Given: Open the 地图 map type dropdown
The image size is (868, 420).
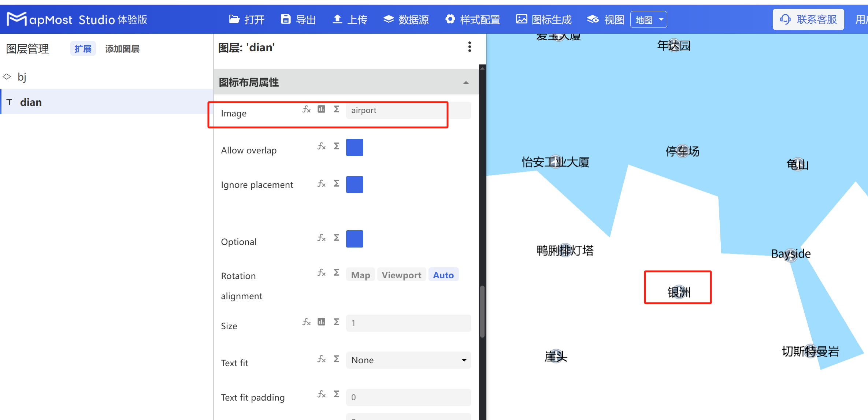Looking at the screenshot, I should tap(648, 19).
